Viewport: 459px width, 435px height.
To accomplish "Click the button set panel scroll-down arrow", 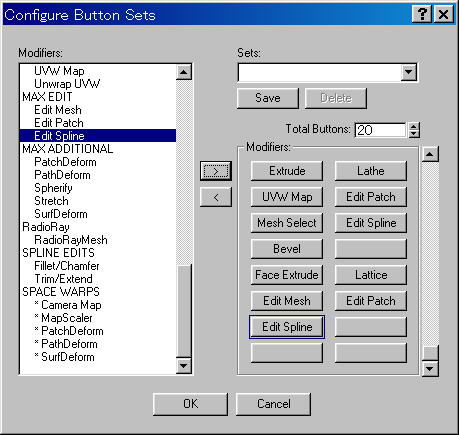I will [x=430, y=368].
